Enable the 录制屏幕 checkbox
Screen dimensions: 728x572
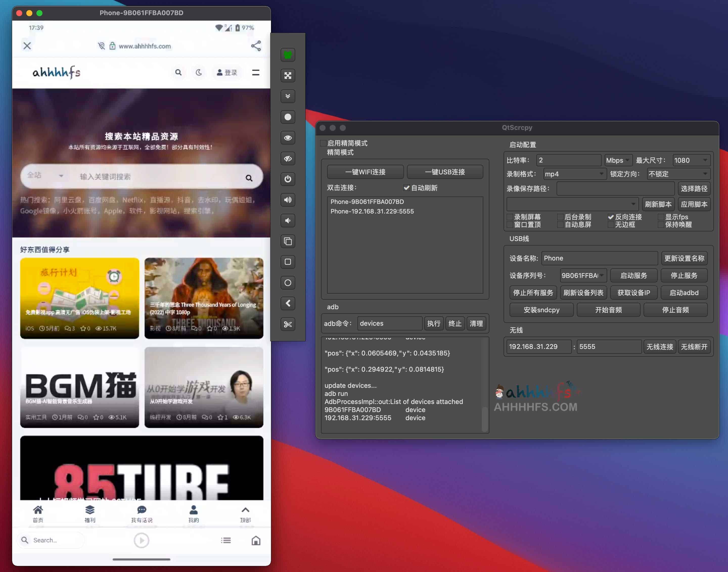pos(510,217)
